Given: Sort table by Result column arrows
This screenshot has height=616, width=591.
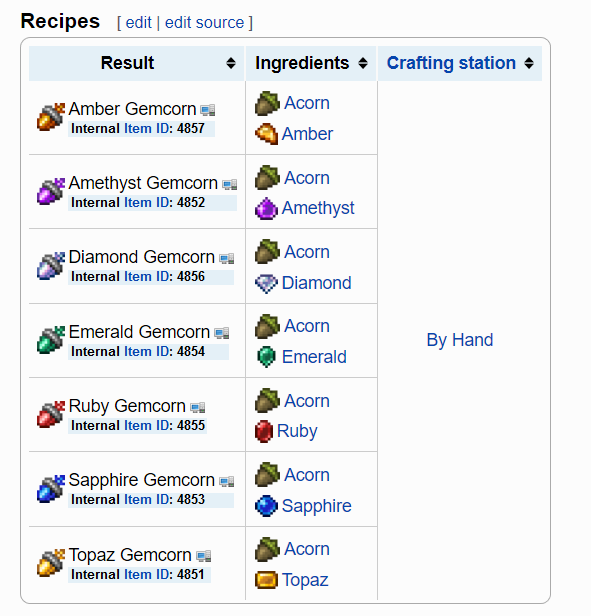Looking at the screenshot, I should pos(231,63).
